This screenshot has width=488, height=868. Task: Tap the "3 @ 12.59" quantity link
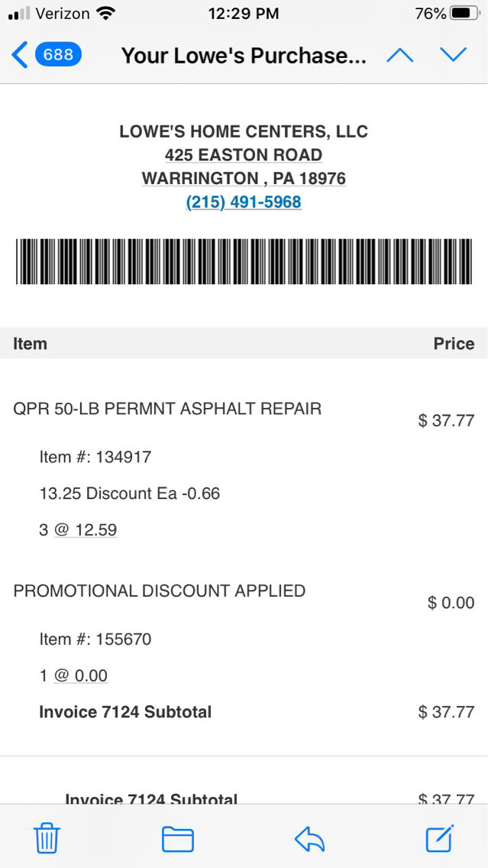coord(78,530)
